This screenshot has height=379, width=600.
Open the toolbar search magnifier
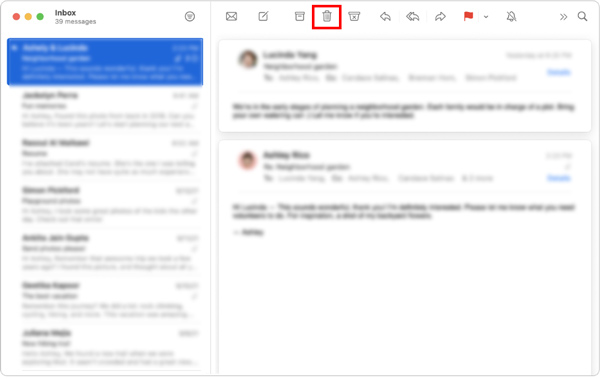582,16
